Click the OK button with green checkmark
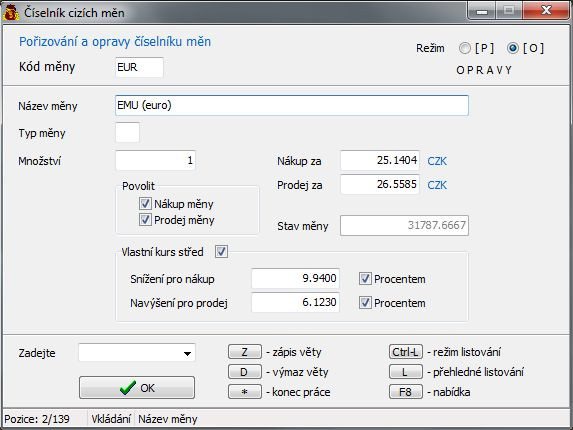 coord(137,388)
